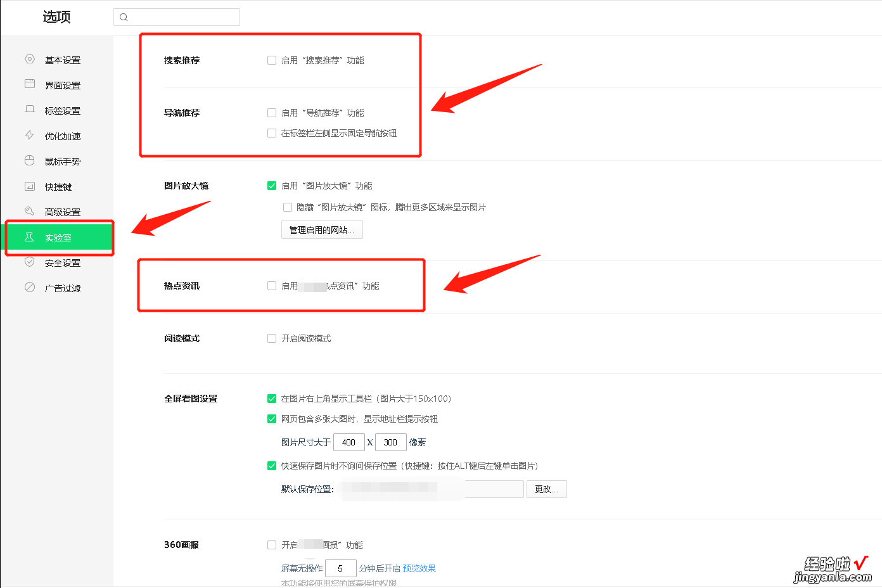This screenshot has width=882, height=588.
Task: Click the 广告过滤 block icon
Action: (x=30, y=287)
